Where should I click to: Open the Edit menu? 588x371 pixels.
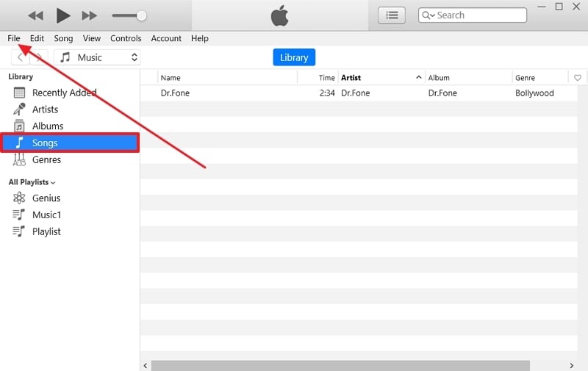tap(37, 38)
